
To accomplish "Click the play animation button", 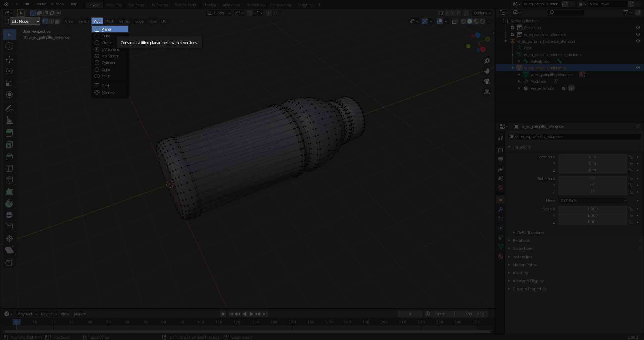I will point(251,314).
